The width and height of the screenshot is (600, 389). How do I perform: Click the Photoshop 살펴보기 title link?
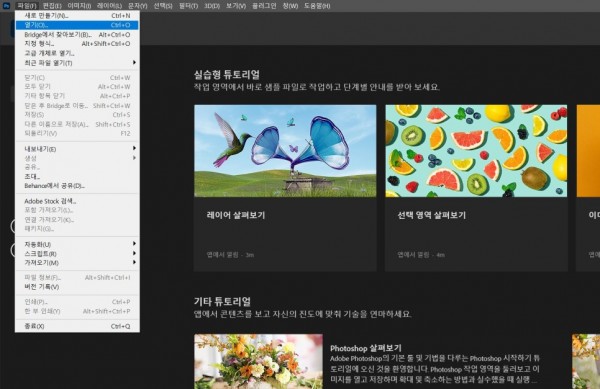[366, 348]
